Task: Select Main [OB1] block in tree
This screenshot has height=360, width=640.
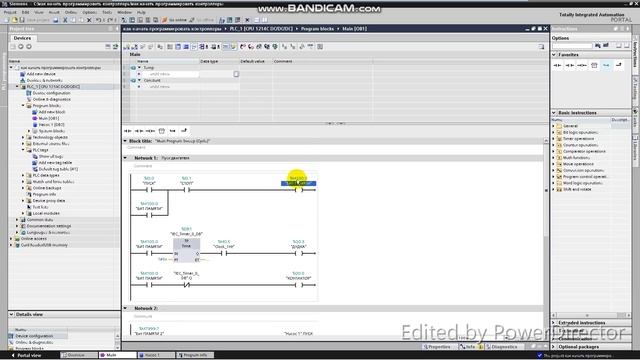Action: [49, 118]
